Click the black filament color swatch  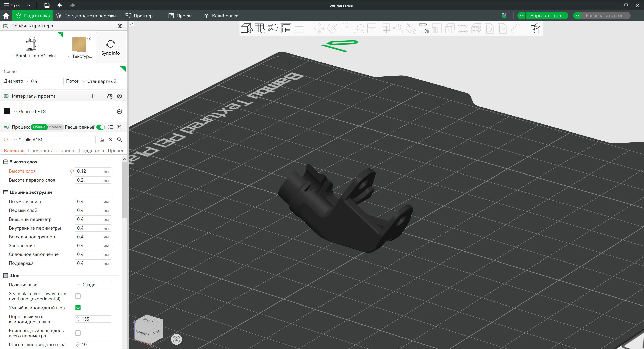coord(7,111)
